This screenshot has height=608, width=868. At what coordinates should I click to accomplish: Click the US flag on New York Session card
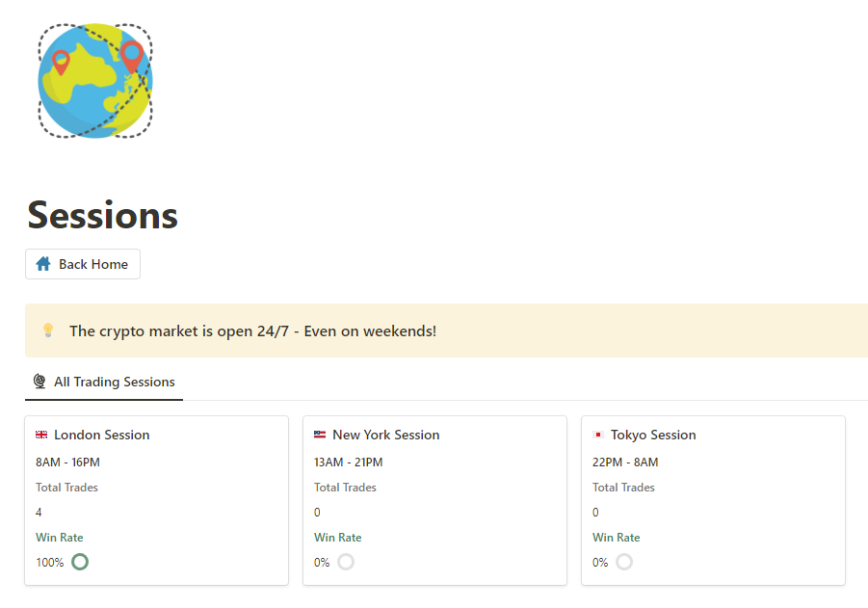(318, 434)
